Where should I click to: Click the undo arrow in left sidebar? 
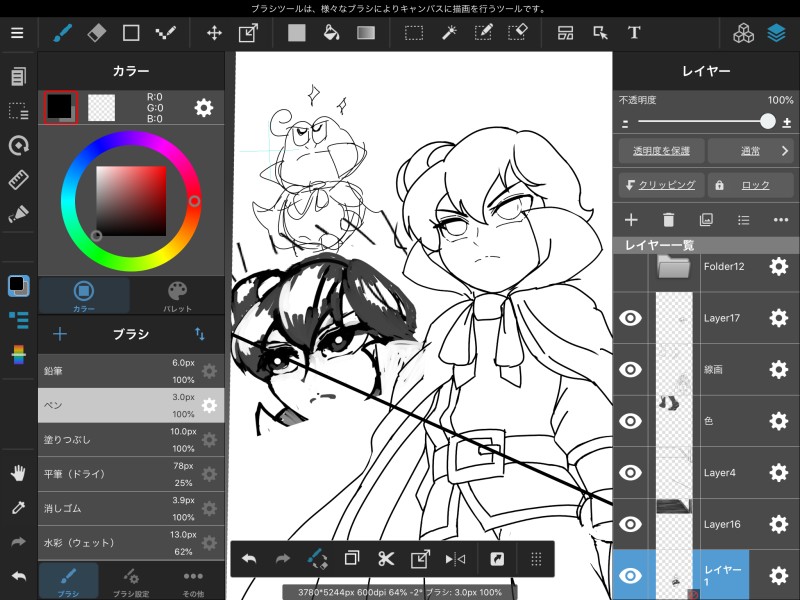click(18, 577)
